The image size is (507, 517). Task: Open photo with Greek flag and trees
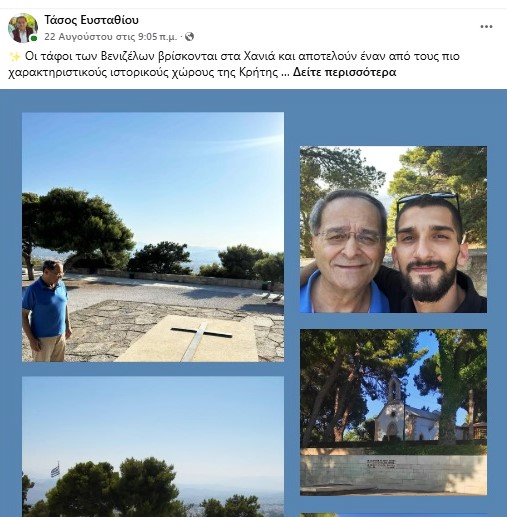[153, 447]
